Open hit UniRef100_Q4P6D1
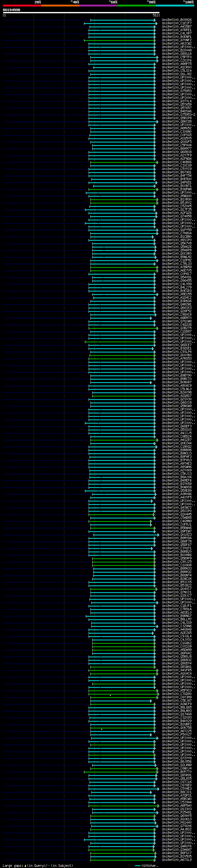The image size is (197, 868). pyautogui.click(x=177, y=182)
